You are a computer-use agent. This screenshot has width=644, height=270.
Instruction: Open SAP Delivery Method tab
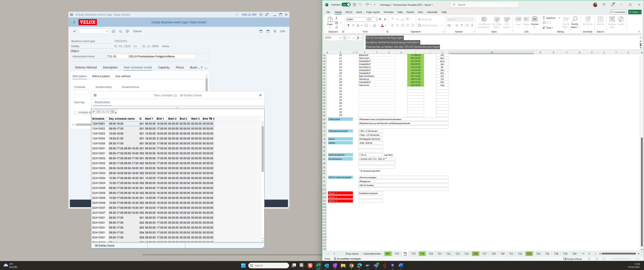86,67
